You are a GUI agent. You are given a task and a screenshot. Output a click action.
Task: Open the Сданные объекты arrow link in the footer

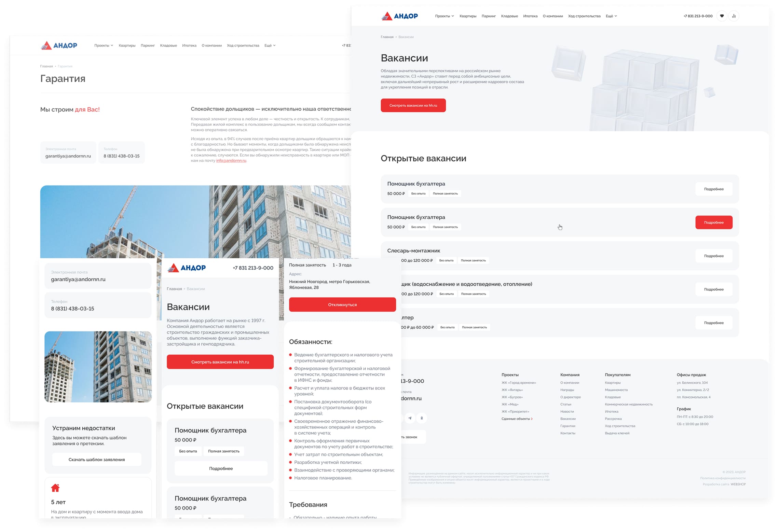(x=517, y=419)
